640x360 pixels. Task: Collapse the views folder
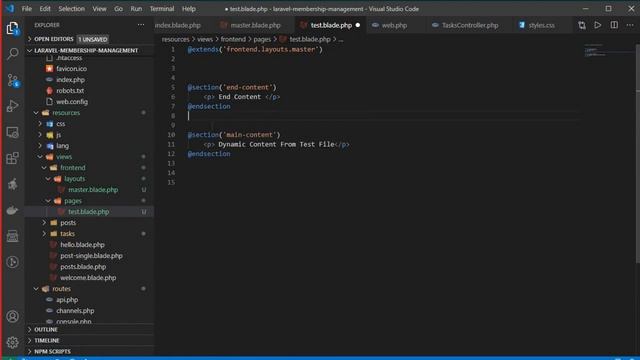pyautogui.click(x=64, y=157)
